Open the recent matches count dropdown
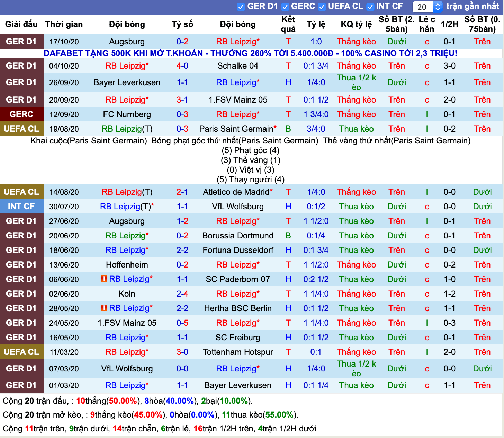Screen dimensions: 504x438 (x=427, y=7)
